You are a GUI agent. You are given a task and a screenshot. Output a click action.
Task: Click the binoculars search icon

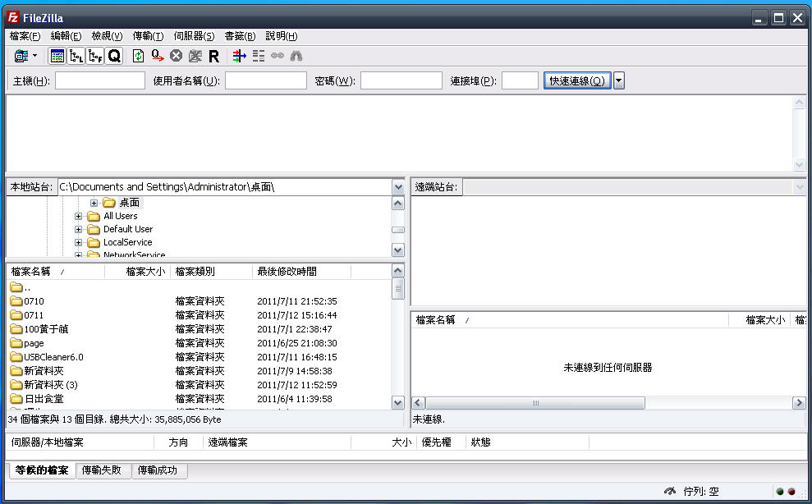296,56
